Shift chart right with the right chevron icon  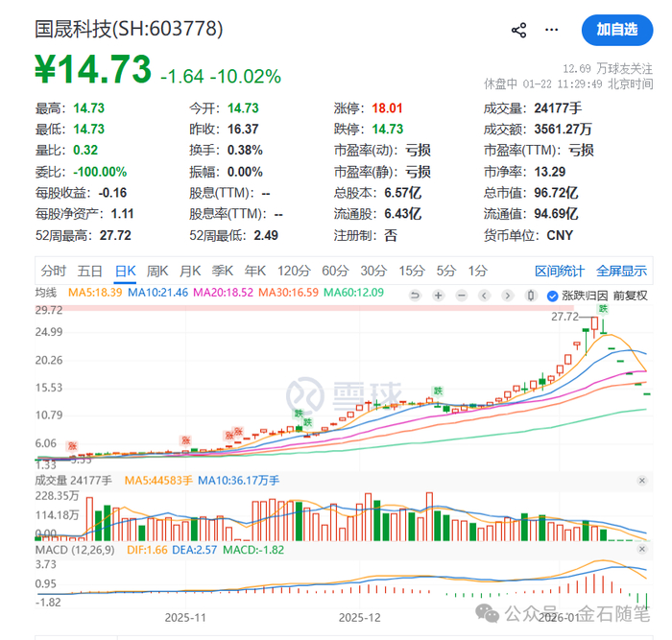click(x=508, y=296)
